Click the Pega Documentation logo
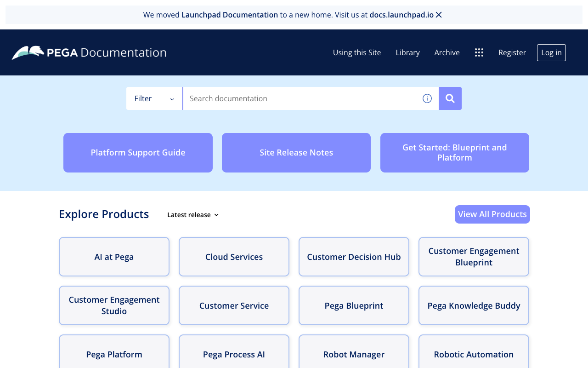 pyautogui.click(x=89, y=52)
